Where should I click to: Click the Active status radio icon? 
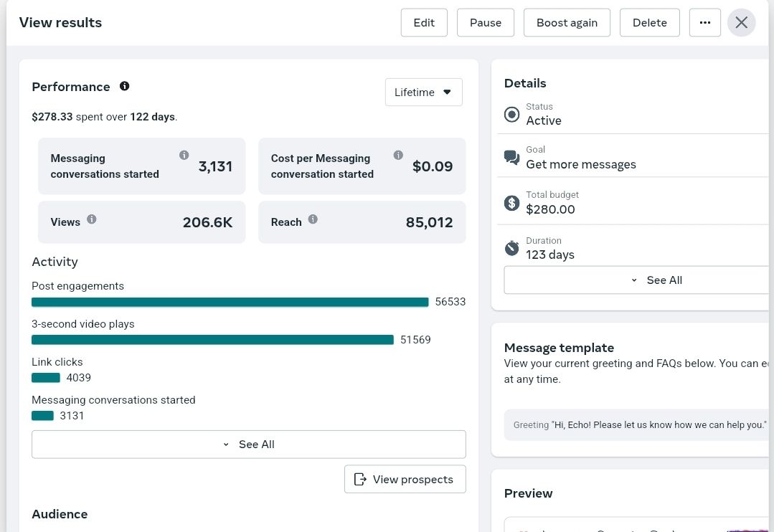click(512, 115)
